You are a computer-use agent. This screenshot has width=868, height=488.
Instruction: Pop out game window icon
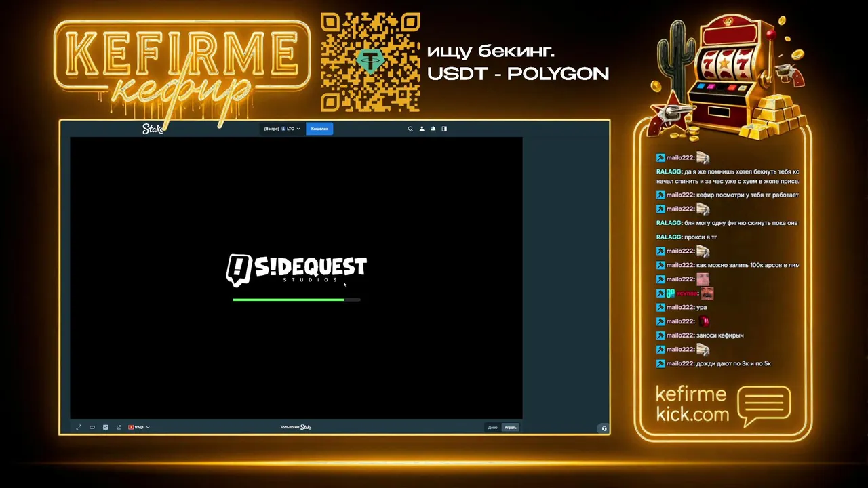click(119, 427)
